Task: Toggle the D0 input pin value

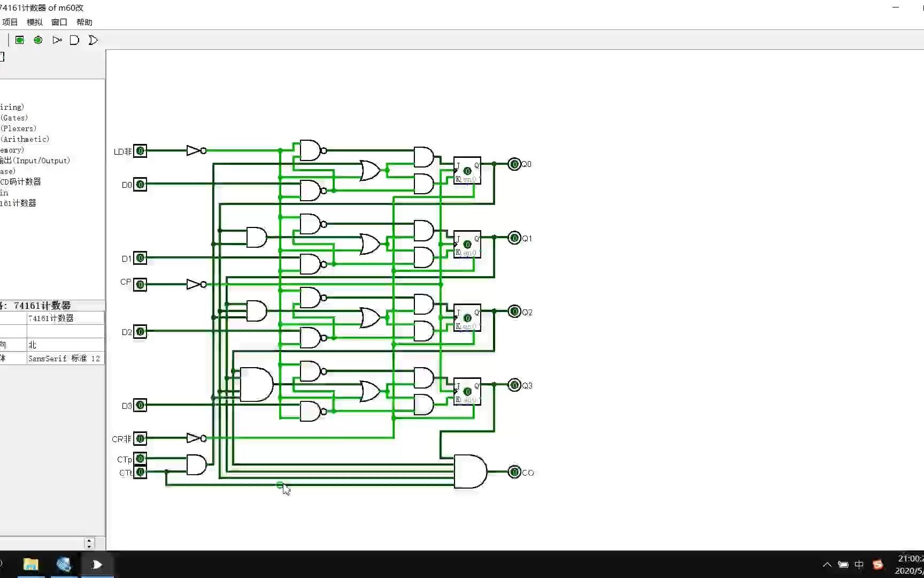Action: (x=140, y=185)
